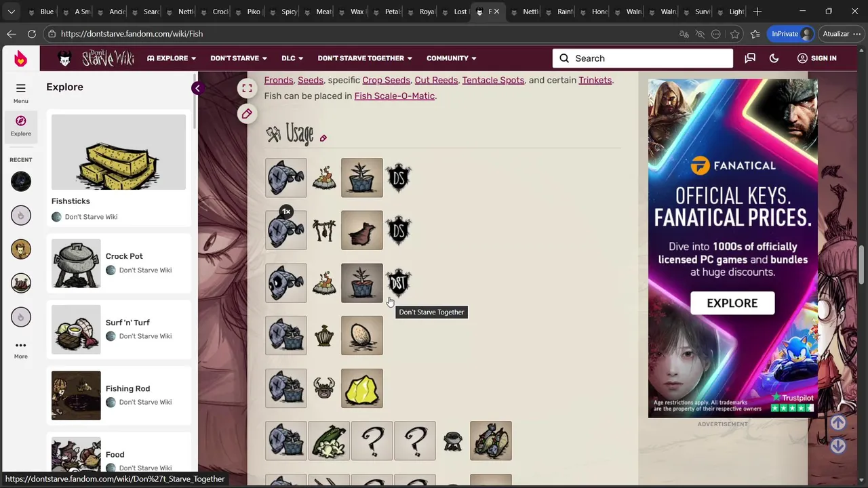This screenshot has height=488, width=868.
Task: Click the Fishsticks result icon in recipe row
Action: point(490,441)
